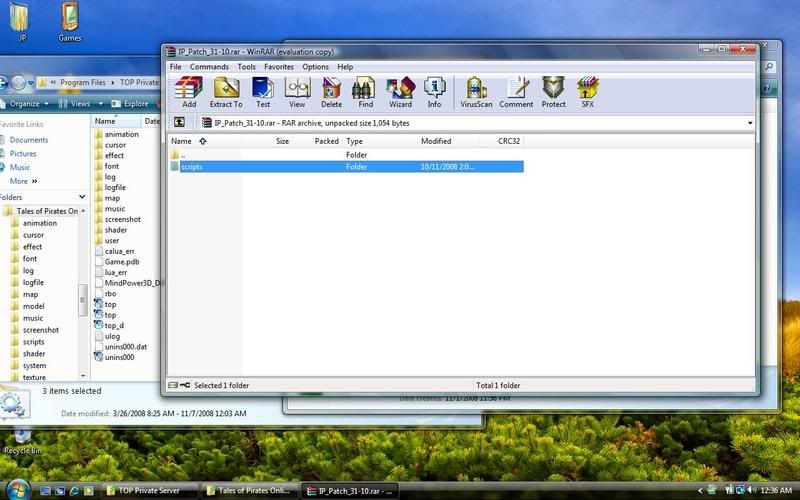Open the Documents favorite link

point(29,140)
